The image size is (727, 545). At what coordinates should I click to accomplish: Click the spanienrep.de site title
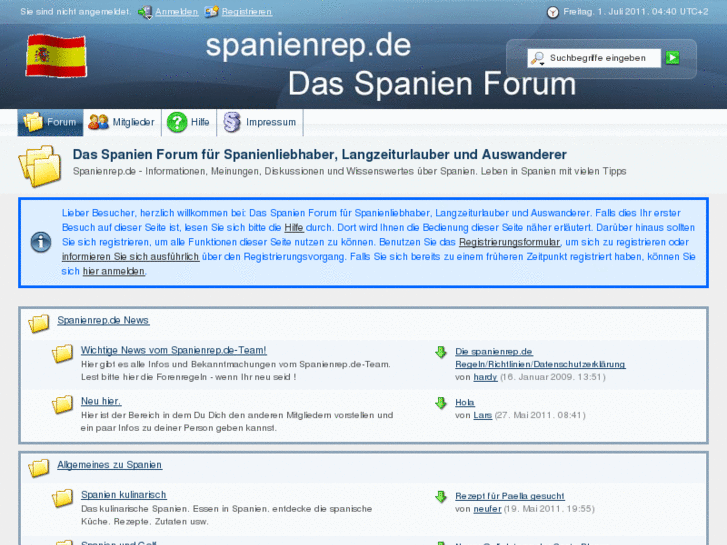(308, 45)
